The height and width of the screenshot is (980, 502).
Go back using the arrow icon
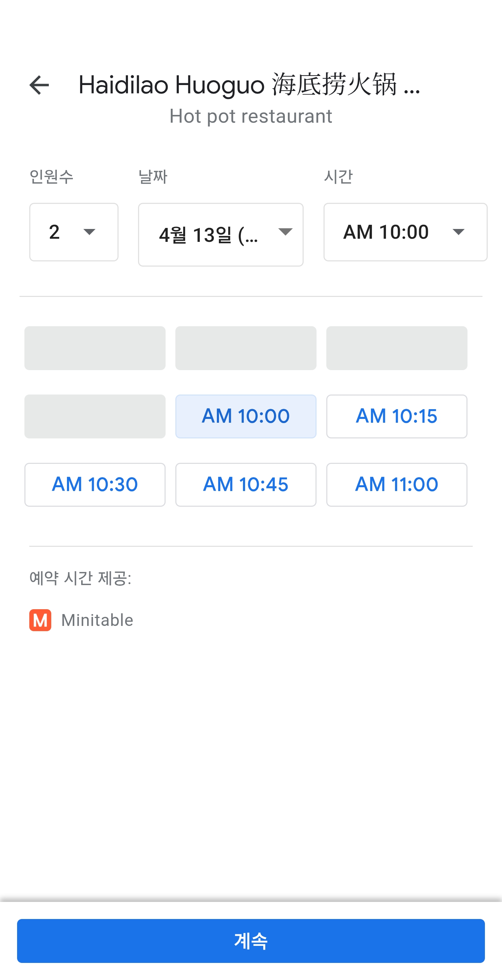coord(39,85)
